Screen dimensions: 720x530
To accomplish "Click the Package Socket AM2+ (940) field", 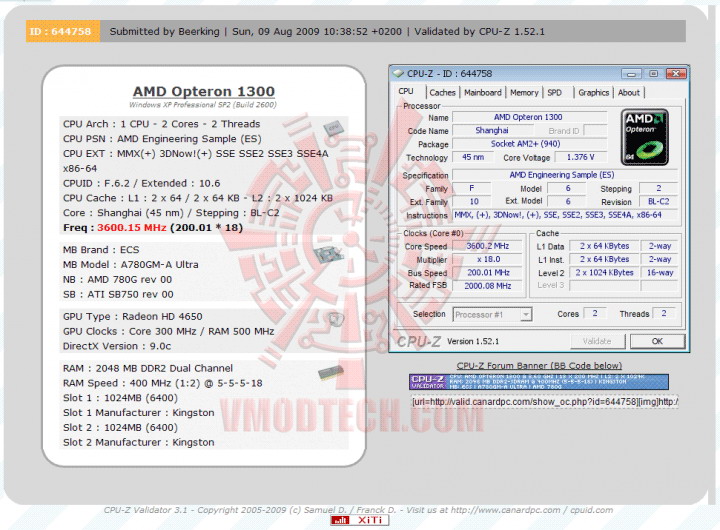I will (x=529, y=144).
